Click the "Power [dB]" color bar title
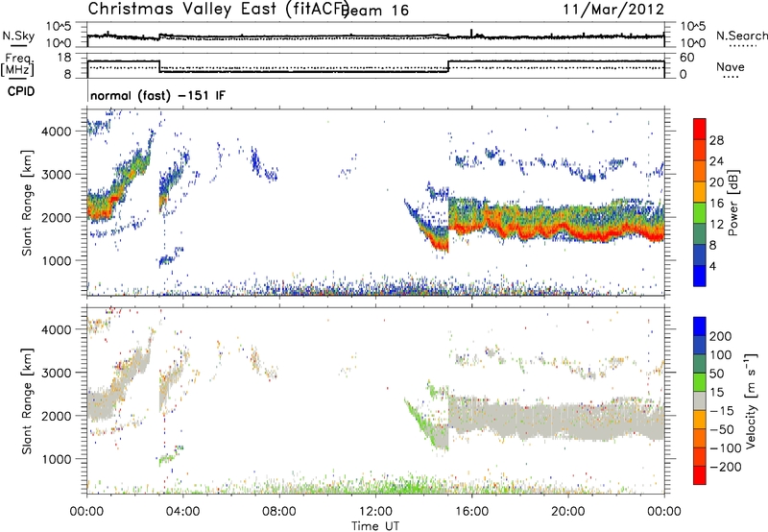Image resolution: width=768 pixels, height=532 pixels. (x=732, y=204)
